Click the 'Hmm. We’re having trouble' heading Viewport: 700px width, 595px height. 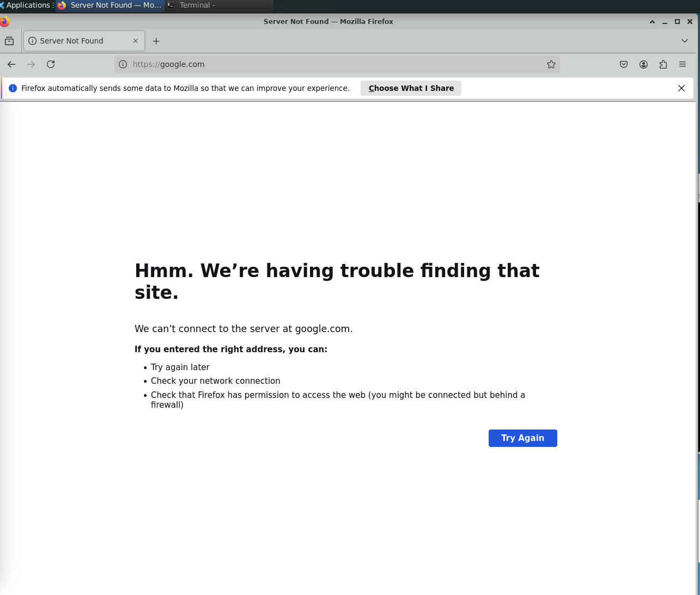click(x=337, y=281)
